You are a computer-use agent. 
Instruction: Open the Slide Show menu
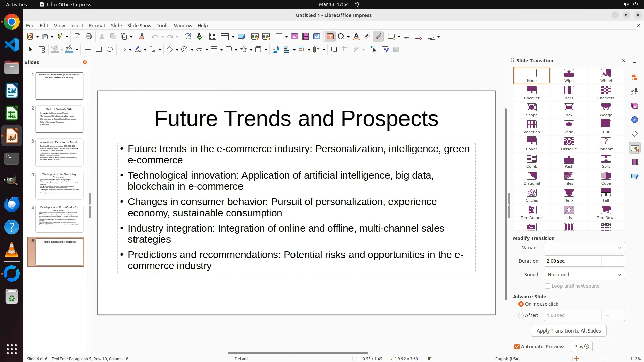click(139, 26)
